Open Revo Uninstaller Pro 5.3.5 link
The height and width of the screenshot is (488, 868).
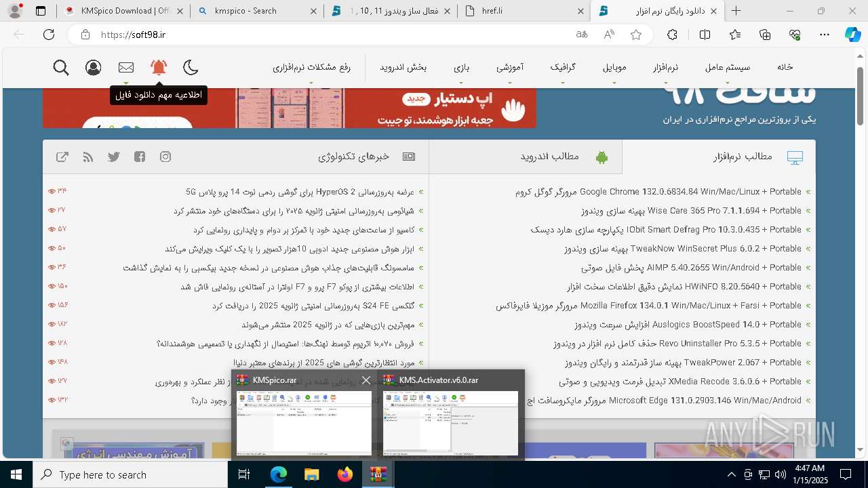pyautogui.click(x=677, y=344)
